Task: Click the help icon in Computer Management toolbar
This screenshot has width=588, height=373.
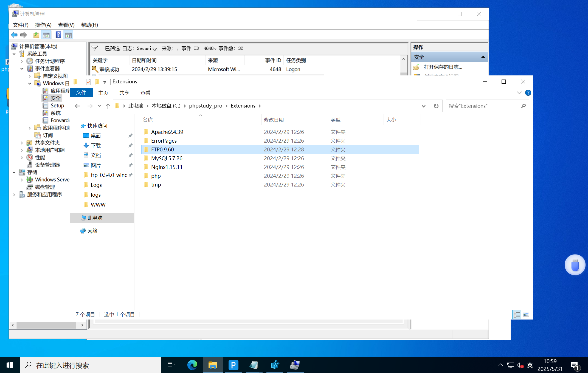Action: (58, 35)
